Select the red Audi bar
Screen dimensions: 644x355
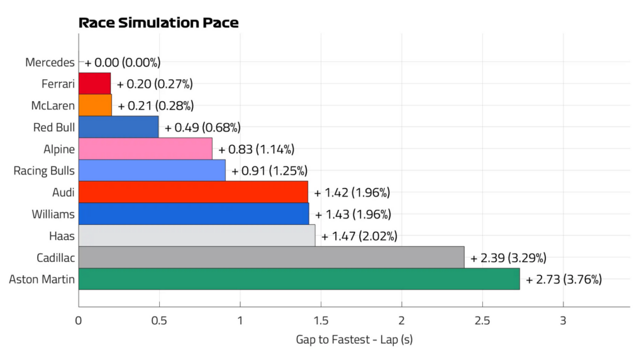194,192
